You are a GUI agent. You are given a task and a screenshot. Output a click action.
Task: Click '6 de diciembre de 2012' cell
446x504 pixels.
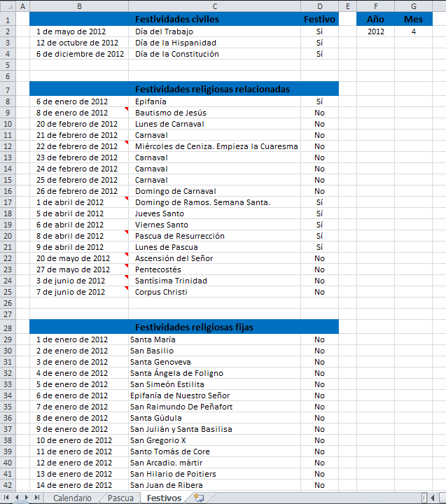point(79,54)
